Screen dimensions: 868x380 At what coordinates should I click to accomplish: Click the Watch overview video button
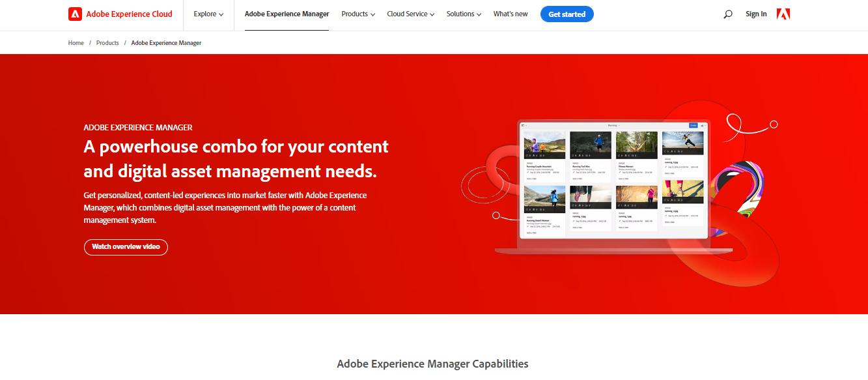pyautogui.click(x=126, y=247)
